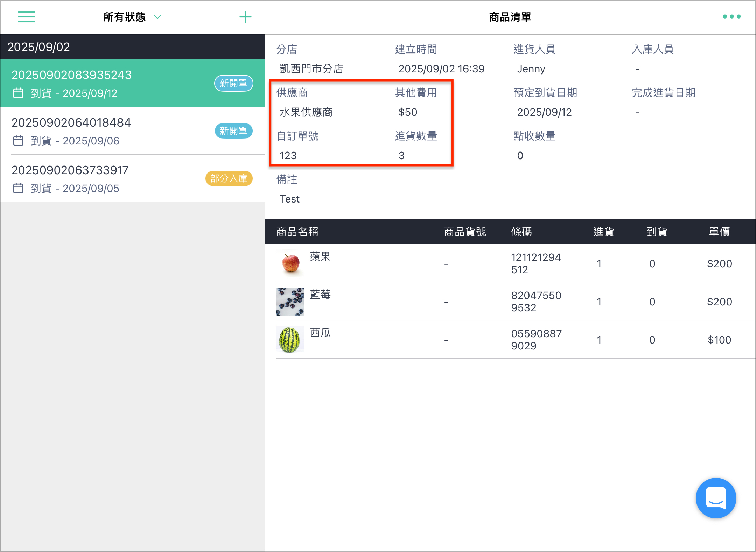Screen dimensions: 756x552
Task: Click the 單價 column header
Action: tap(719, 232)
